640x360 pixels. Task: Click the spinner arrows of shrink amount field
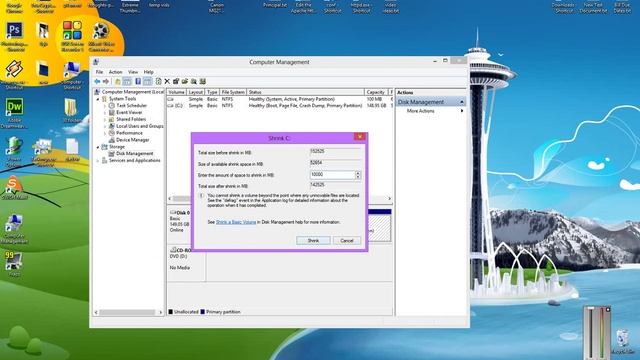(x=358, y=175)
